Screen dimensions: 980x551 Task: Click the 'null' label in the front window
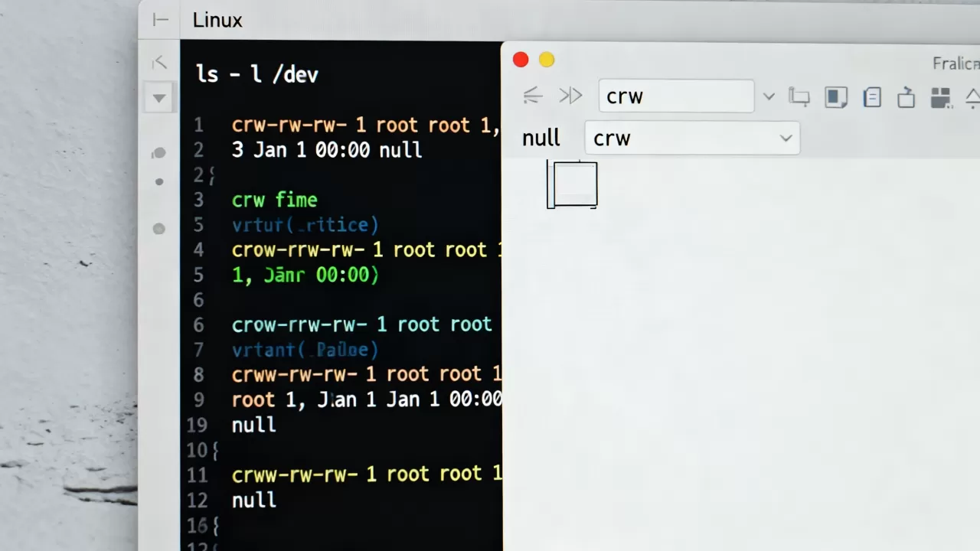tap(541, 139)
